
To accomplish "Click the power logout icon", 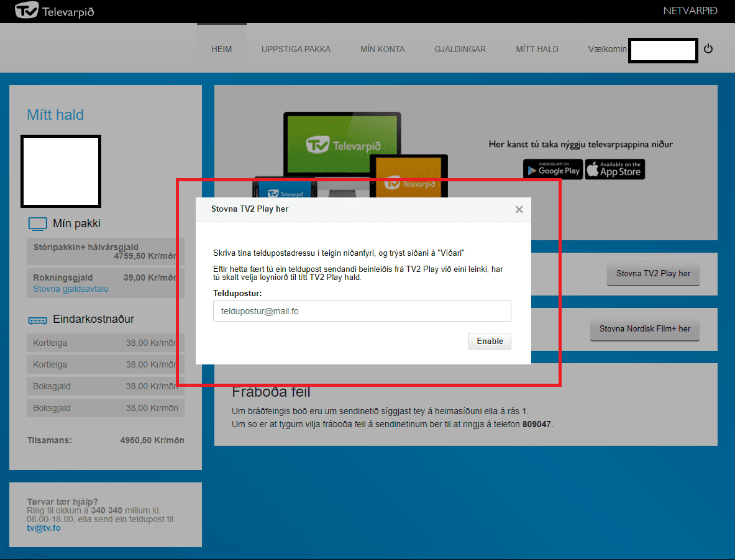I will [x=708, y=48].
